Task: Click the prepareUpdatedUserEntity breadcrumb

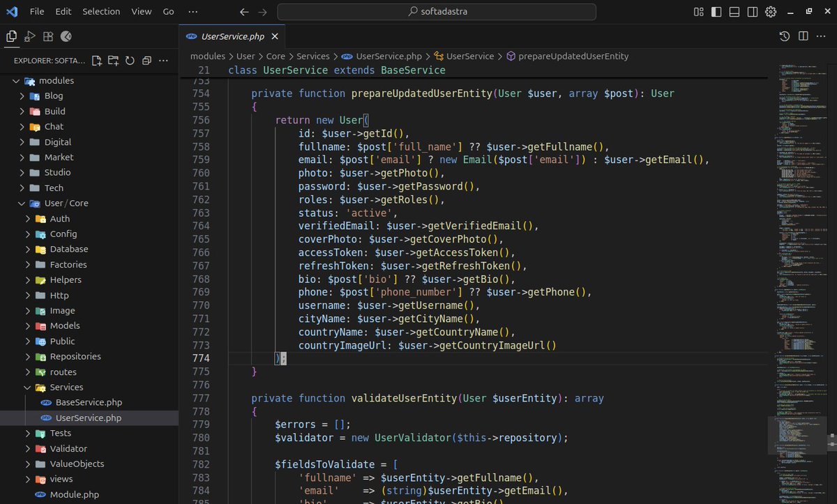Action: tap(573, 56)
